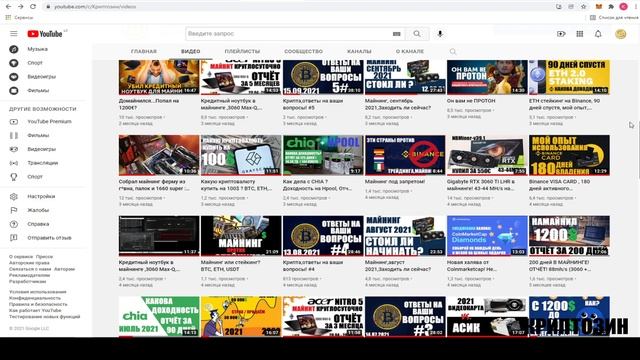Screen dimensions: 640x360
Task: Open the create video camera icon
Action: (x=561, y=34)
